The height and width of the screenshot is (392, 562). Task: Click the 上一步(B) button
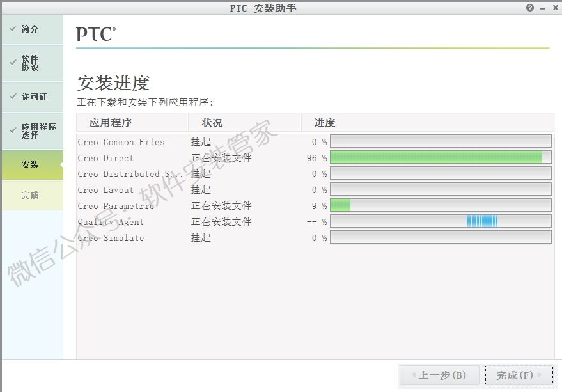click(439, 375)
